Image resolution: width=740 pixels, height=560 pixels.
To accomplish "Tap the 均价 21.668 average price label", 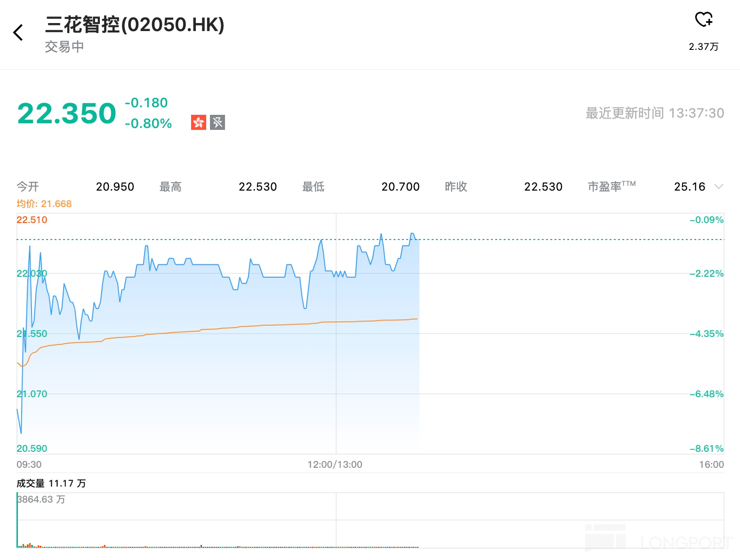I will pos(44,204).
